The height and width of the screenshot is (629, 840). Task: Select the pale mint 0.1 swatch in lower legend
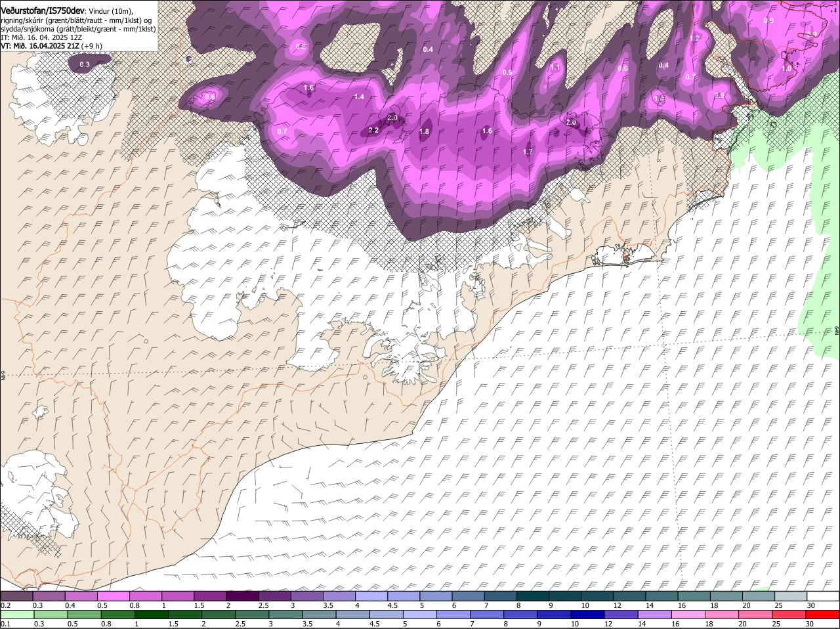17,615
